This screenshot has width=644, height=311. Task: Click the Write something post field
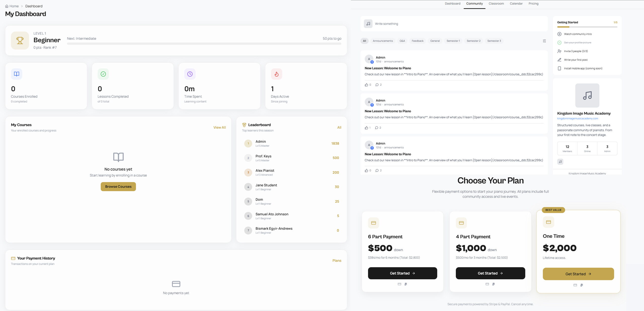[x=454, y=24]
